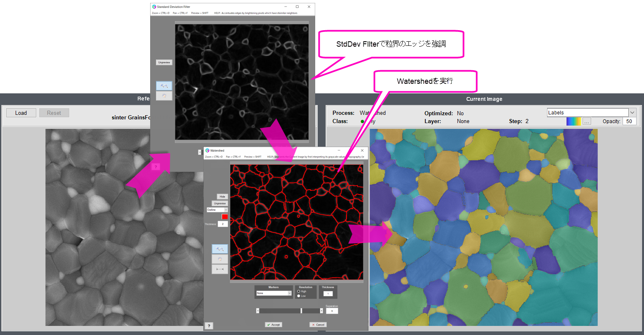Select zoom tool in Watershed dialog
Screen dimensions: 644x335
pos(219,249)
